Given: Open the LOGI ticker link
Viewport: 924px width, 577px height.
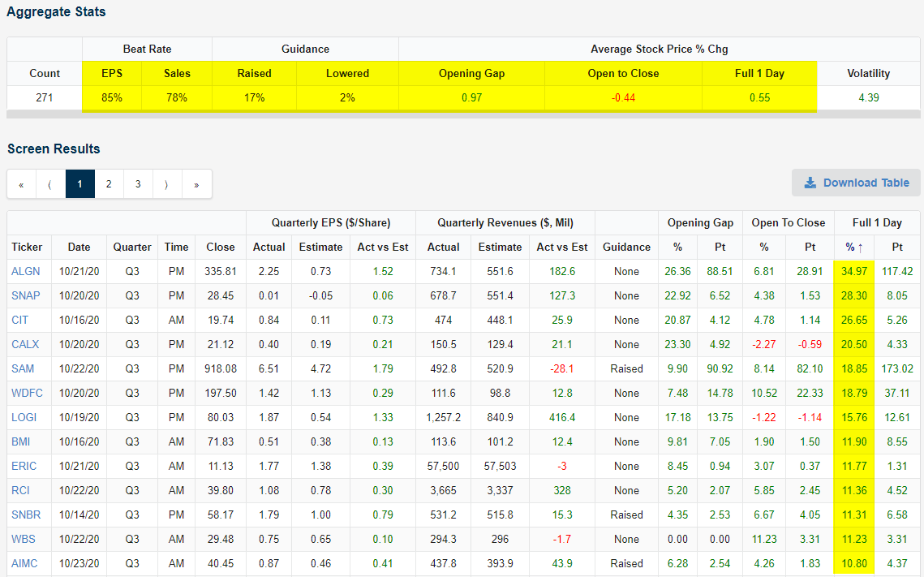Looking at the screenshot, I should click(x=24, y=417).
